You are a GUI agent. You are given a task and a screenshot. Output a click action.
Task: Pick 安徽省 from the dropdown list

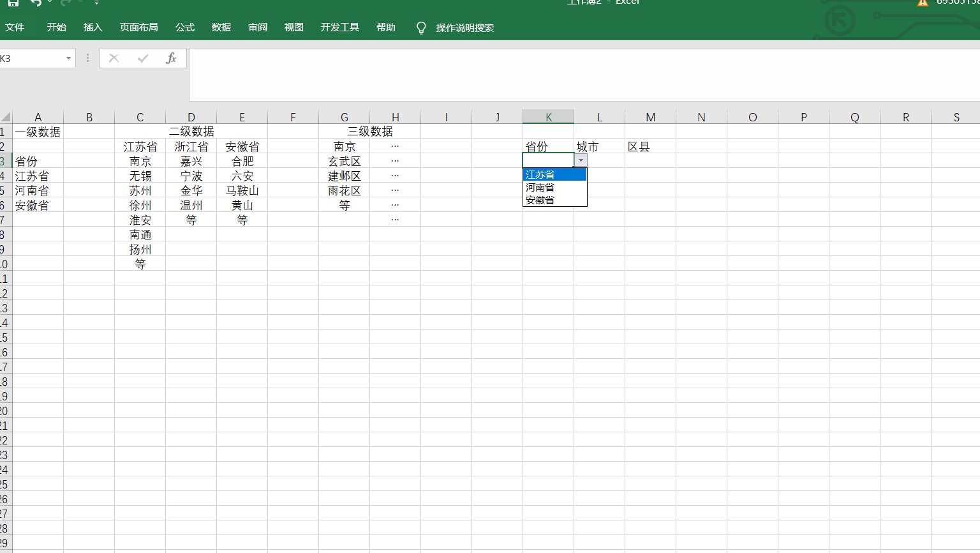pos(554,201)
